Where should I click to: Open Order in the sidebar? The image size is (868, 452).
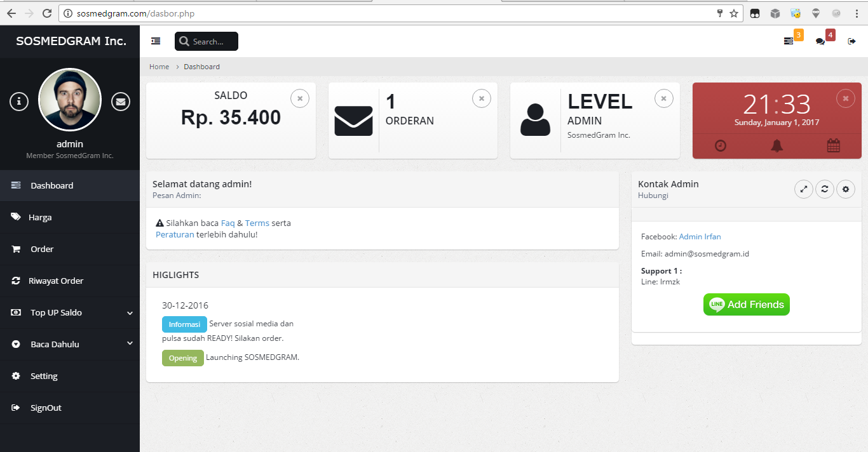pyautogui.click(x=70, y=249)
